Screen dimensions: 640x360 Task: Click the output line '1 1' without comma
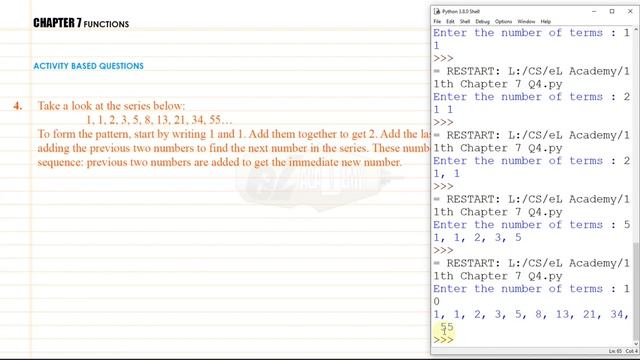point(443,110)
